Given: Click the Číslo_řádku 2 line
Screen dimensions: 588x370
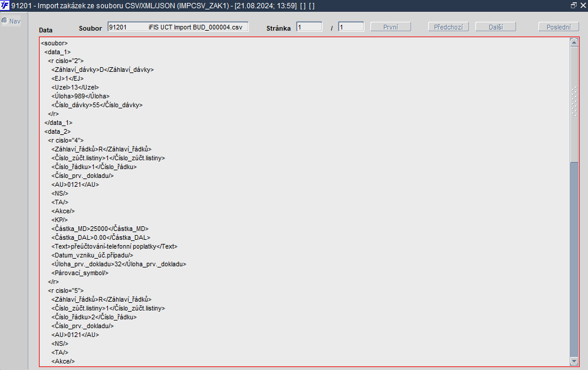Looking at the screenshot, I should (x=94, y=317).
